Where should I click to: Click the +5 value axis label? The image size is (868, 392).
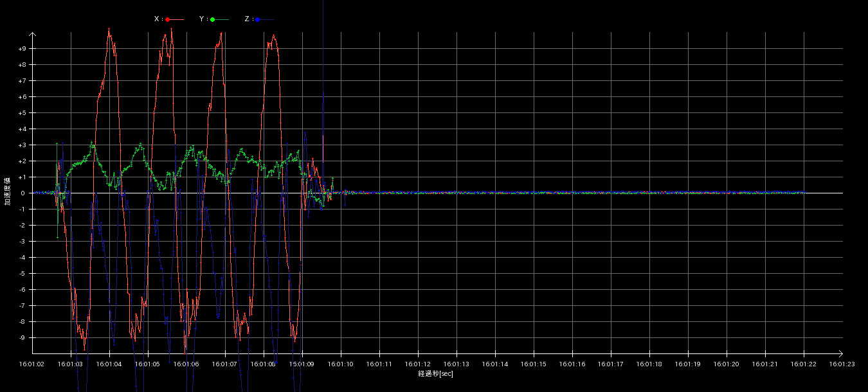(22, 113)
